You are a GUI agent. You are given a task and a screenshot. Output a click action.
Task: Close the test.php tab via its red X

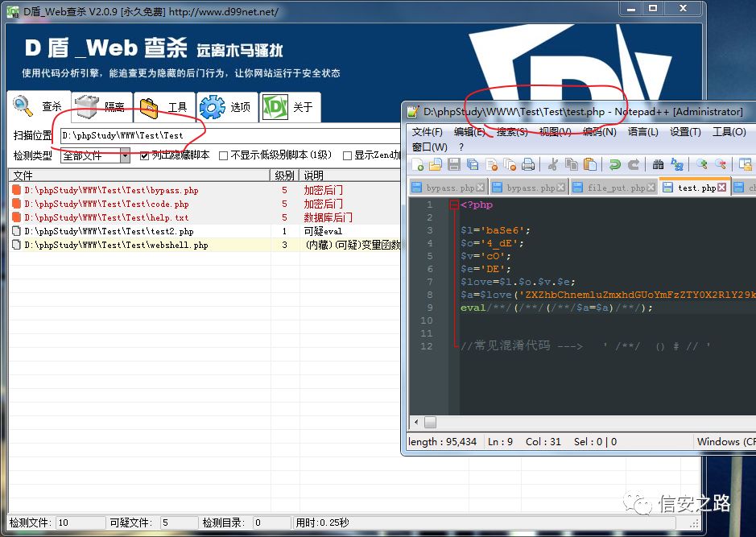[x=721, y=188]
